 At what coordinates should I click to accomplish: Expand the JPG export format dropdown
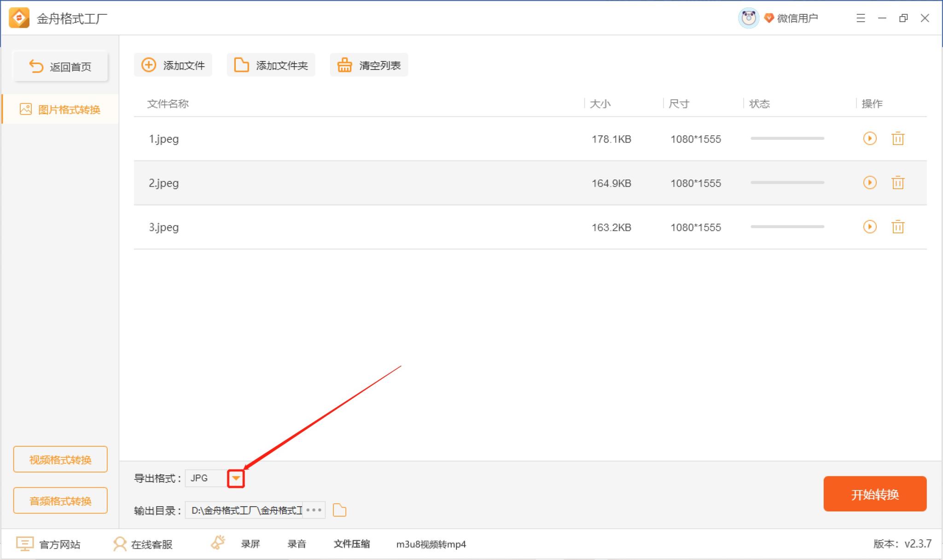coord(236,478)
